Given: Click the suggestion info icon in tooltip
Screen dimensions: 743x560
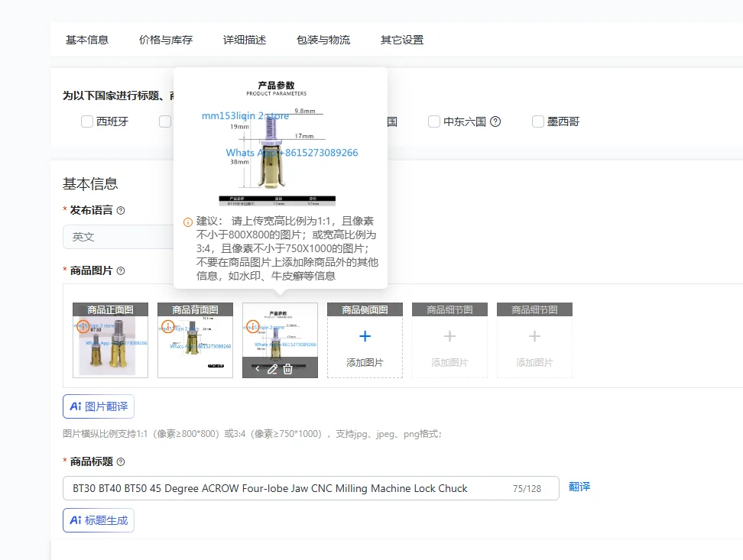Looking at the screenshot, I should [x=188, y=222].
